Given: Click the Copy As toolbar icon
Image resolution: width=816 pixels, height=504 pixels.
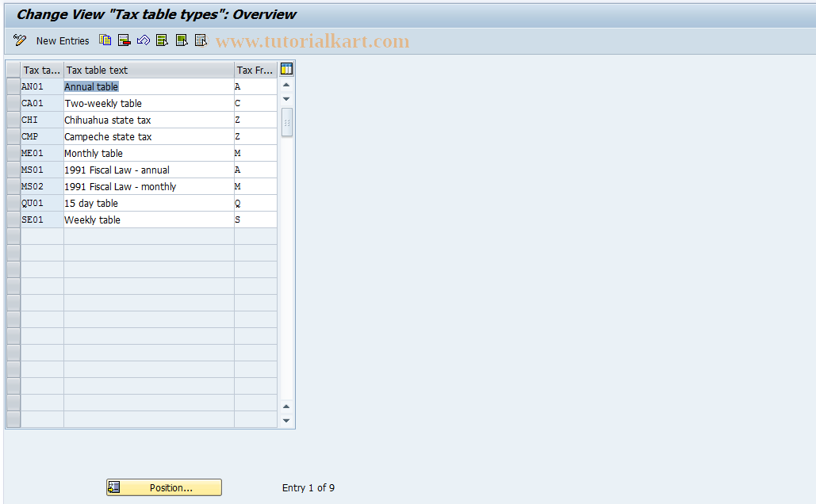Looking at the screenshot, I should tap(105, 40).
